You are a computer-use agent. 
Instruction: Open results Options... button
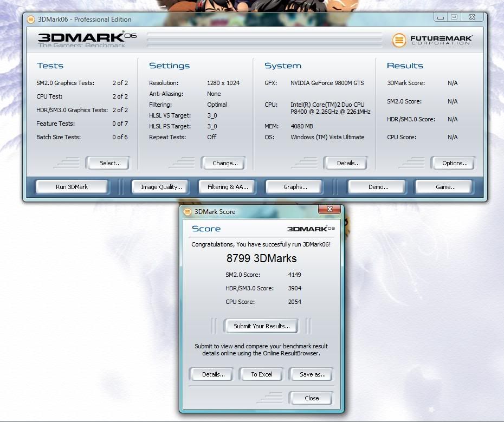click(x=453, y=163)
